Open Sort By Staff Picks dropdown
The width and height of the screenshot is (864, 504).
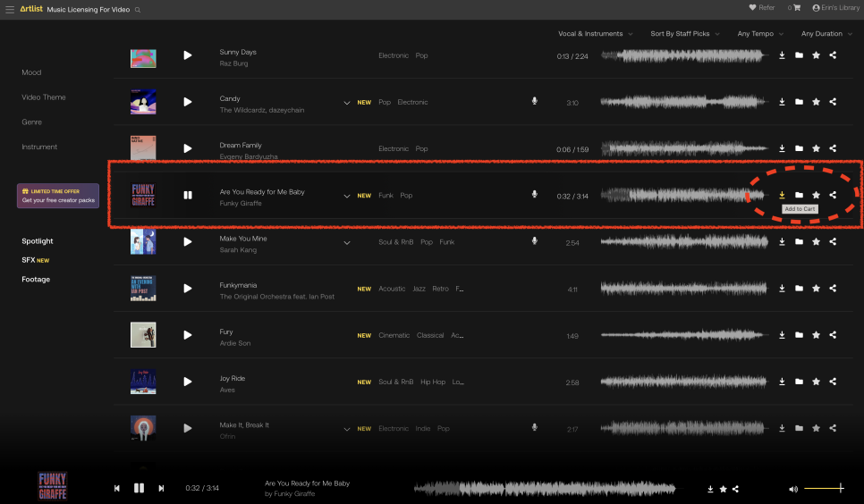[x=685, y=34]
